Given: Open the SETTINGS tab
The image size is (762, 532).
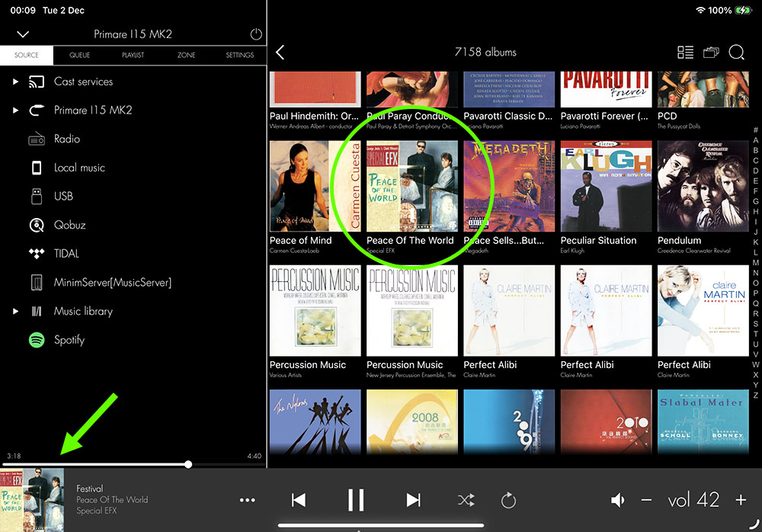Looking at the screenshot, I should click(x=240, y=56).
